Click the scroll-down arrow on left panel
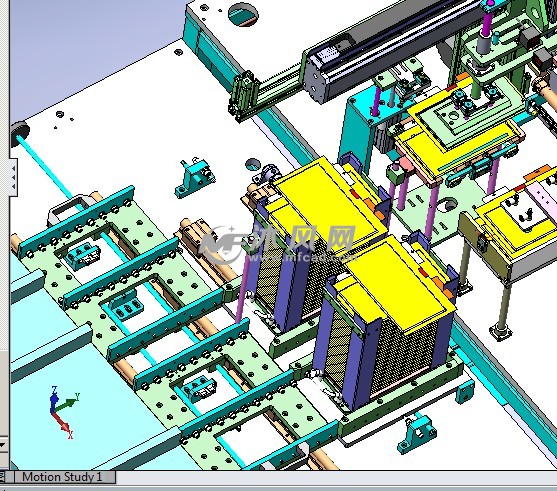This screenshot has height=491, width=557. (3, 444)
